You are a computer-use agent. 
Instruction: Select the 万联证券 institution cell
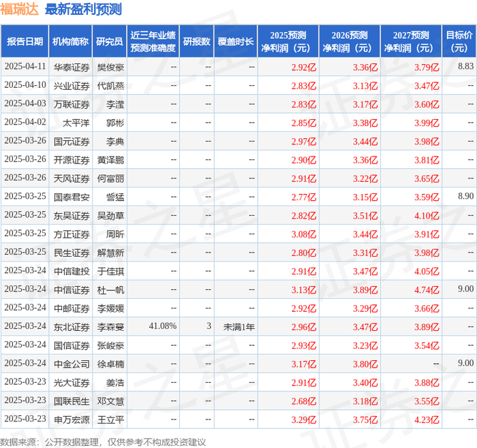point(72,104)
